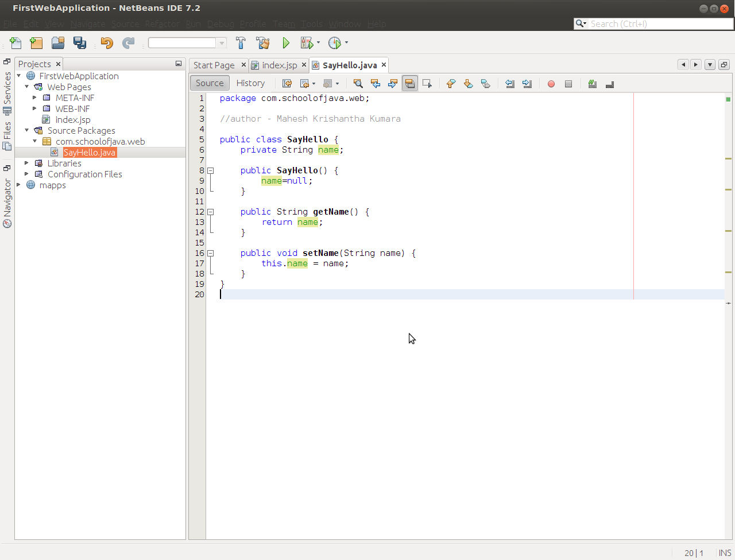
Task: Click the Save All icon
Action: (80, 43)
